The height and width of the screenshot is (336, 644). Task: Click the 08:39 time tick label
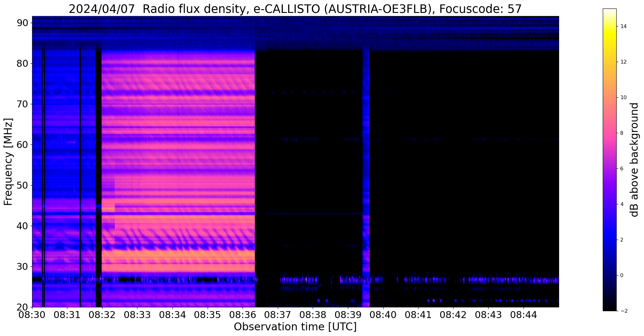(x=348, y=315)
